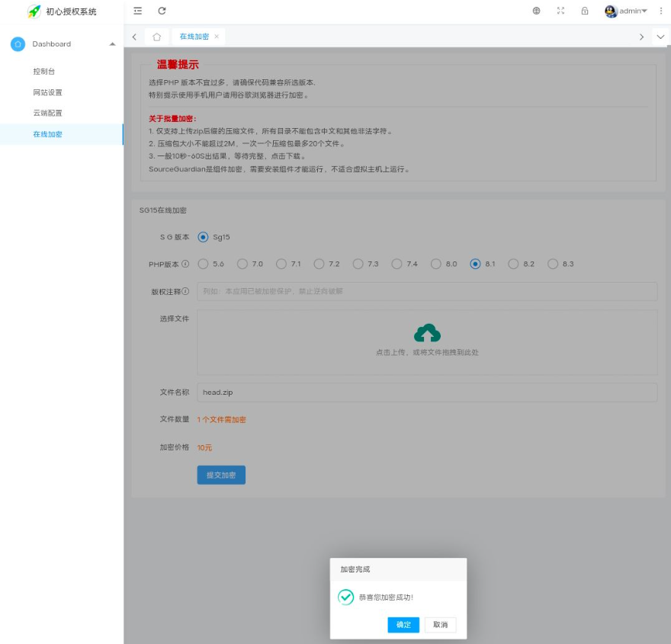Click the 加密完成 dialog title
Viewport: 671px width, 644px height.
[x=355, y=569]
